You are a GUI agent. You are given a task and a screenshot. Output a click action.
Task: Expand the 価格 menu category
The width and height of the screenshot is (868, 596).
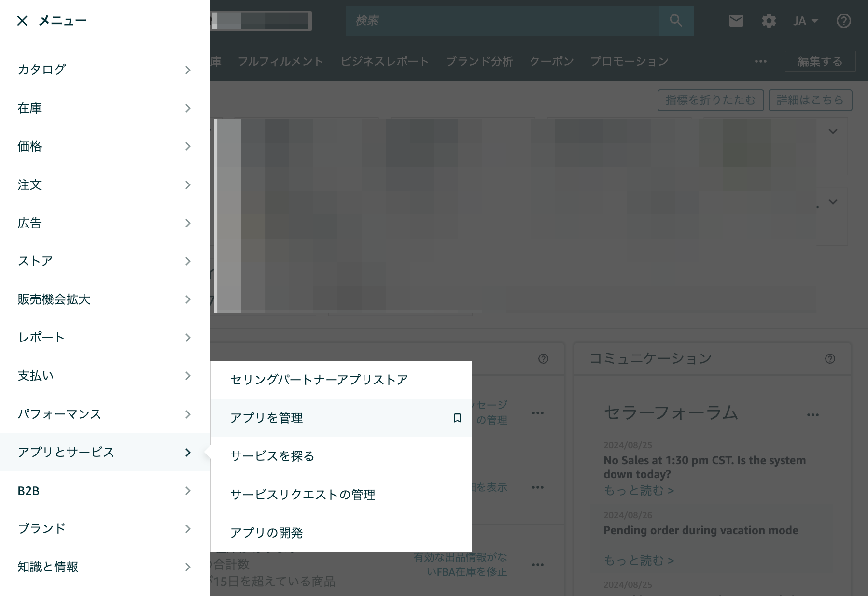coord(105,146)
